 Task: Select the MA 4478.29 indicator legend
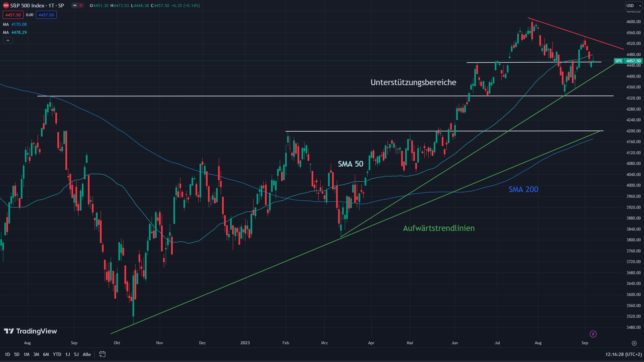click(15, 33)
